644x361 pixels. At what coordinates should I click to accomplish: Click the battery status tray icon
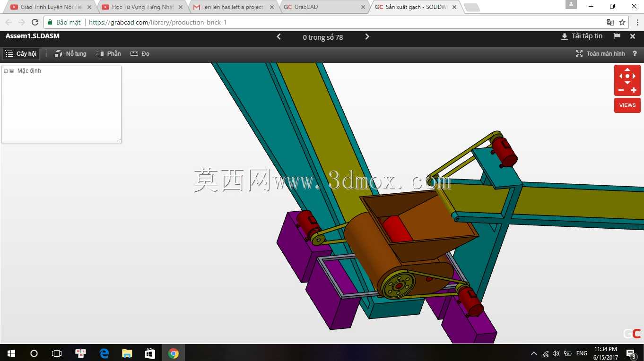click(x=567, y=353)
